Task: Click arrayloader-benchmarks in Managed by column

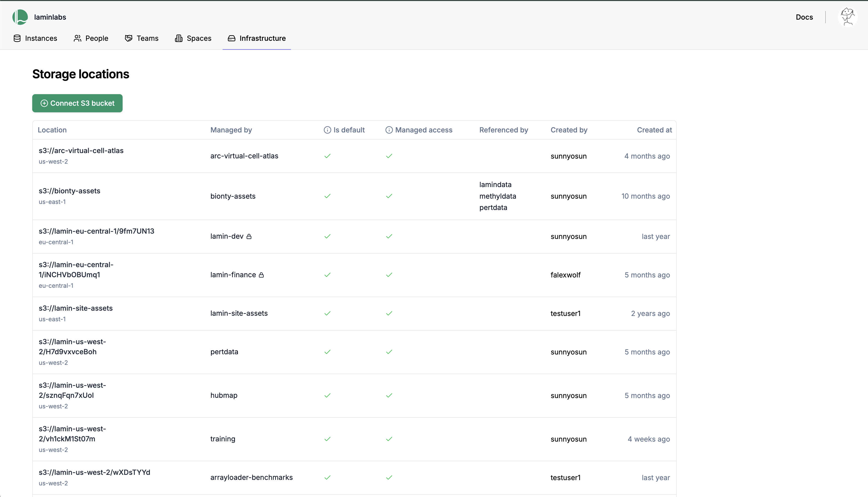Action: (251, 478)
